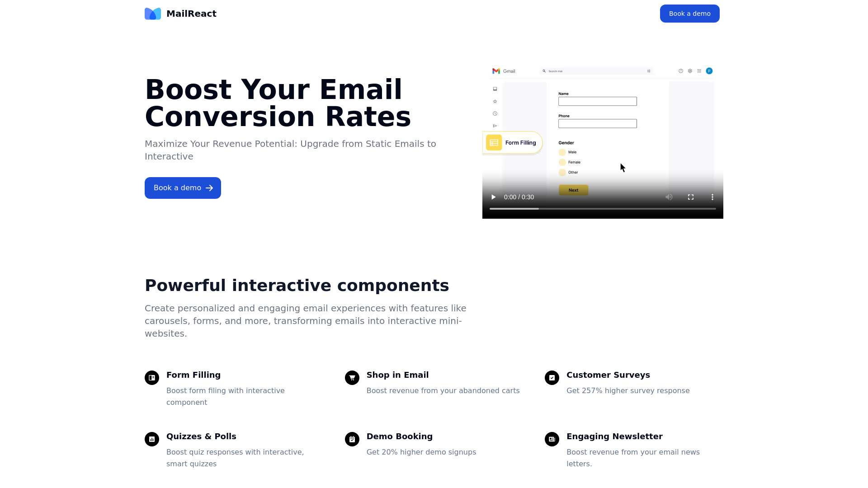Click the Demo Booking icon
868x488 pixels.
pyautogui.click(x=352, y=439)
